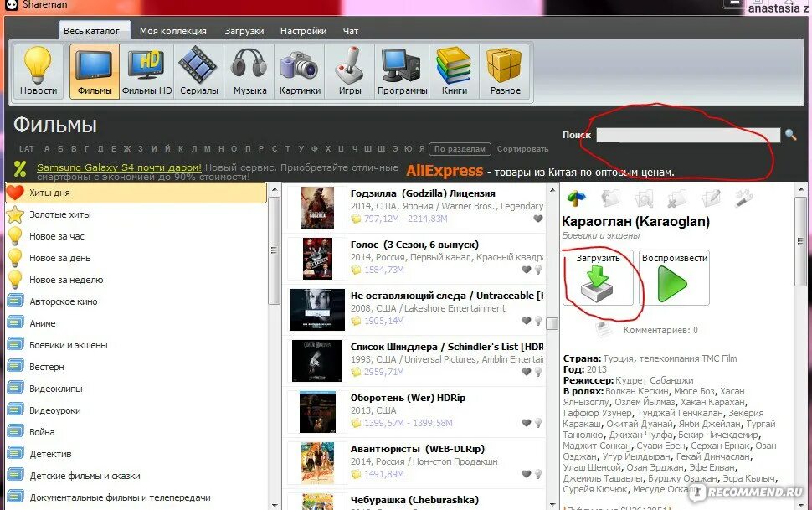Click the greyed folder-with-magnifier icon
812x510 pixels.
(x=644, y=198)
